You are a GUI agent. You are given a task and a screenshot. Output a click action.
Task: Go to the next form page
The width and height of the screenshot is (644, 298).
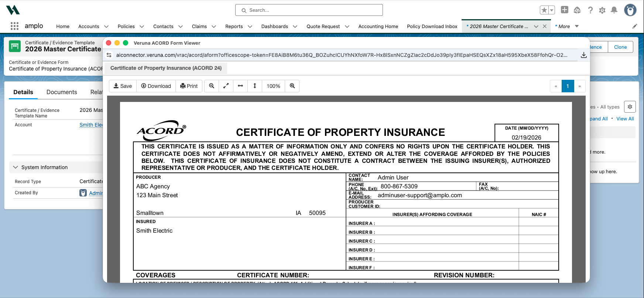[580, 86]
